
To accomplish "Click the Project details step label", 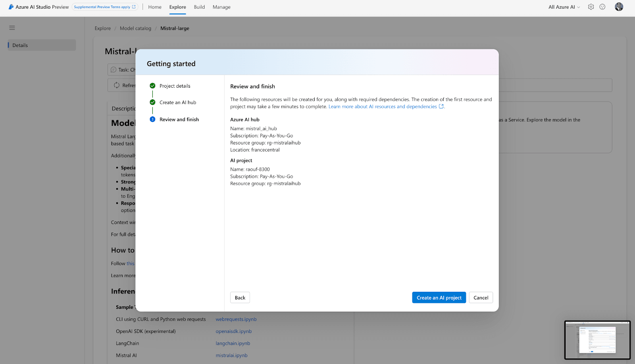I will 175,86.
